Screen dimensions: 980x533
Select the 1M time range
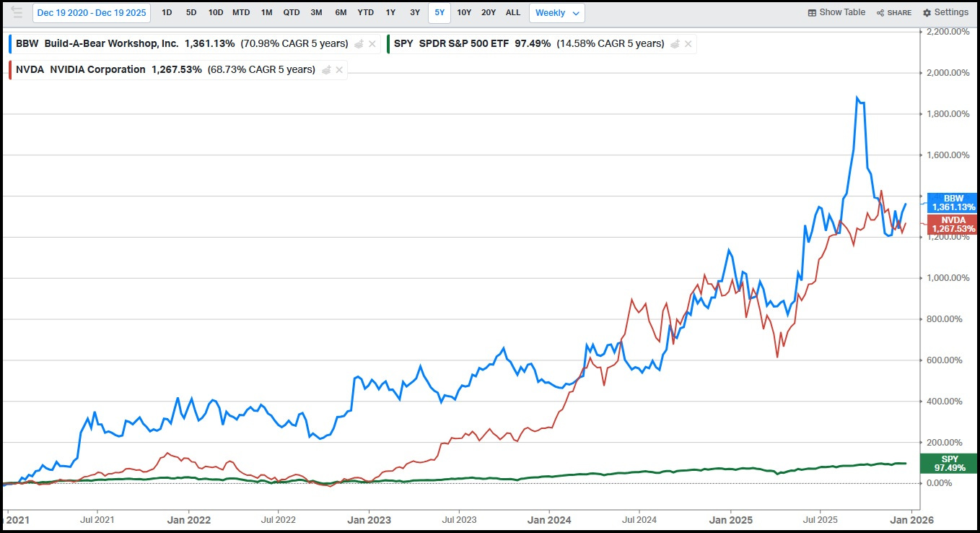point(267,13)
